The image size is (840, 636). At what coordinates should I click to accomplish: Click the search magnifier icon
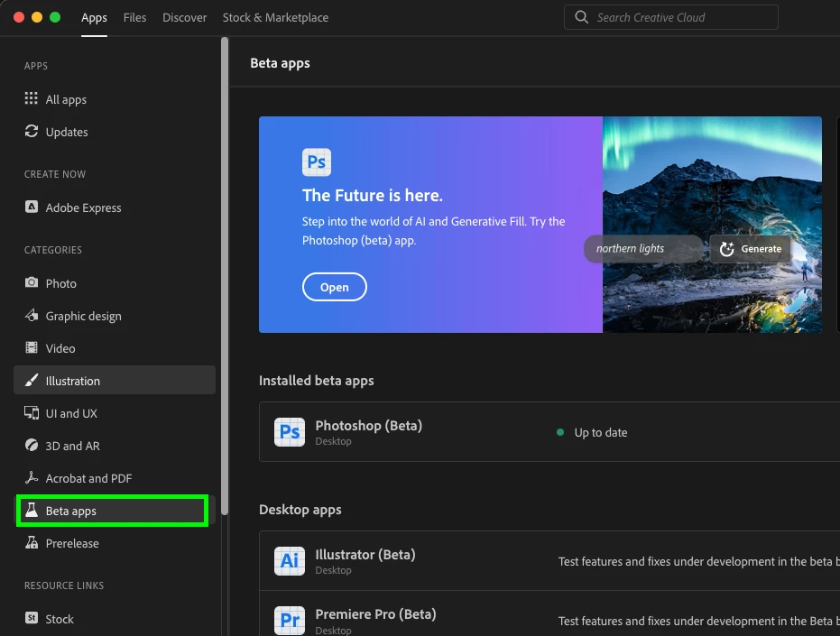(x=581, y=17)
